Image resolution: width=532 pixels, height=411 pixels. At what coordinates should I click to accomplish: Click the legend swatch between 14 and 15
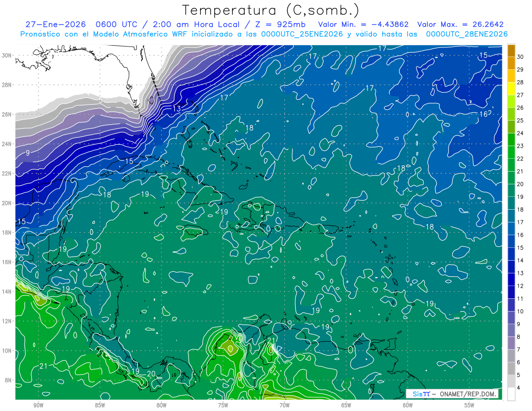pos(511,254)
